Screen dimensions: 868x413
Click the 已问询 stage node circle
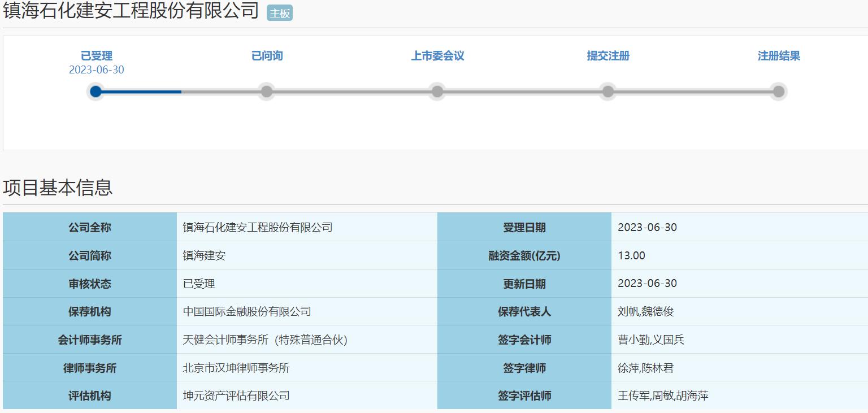point(266,92)
